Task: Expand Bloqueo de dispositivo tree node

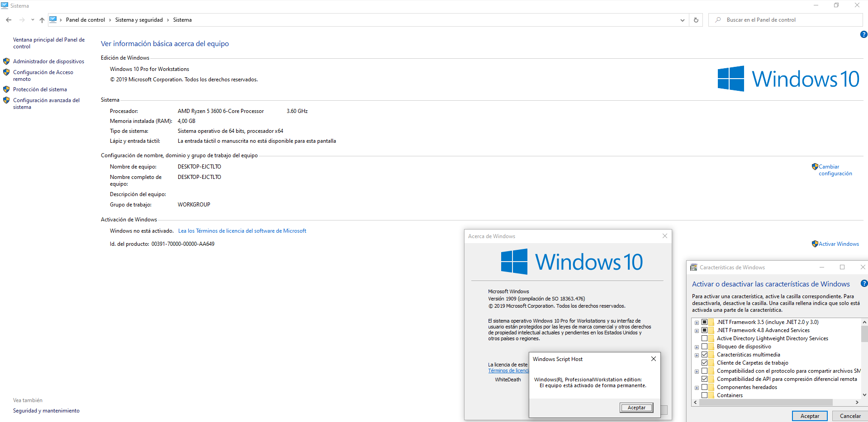Action: point(697,347)
